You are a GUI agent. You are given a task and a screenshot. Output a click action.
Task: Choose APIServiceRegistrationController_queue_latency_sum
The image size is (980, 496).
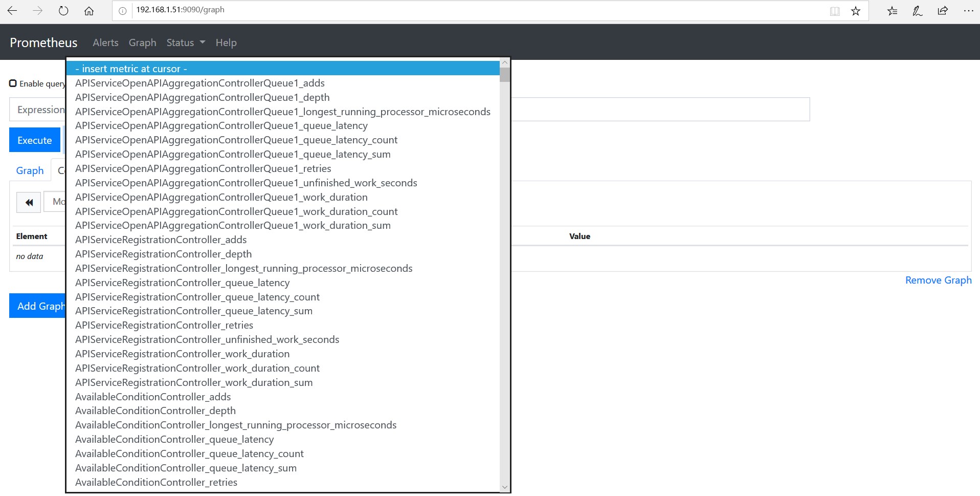click(x=283, y=311)
